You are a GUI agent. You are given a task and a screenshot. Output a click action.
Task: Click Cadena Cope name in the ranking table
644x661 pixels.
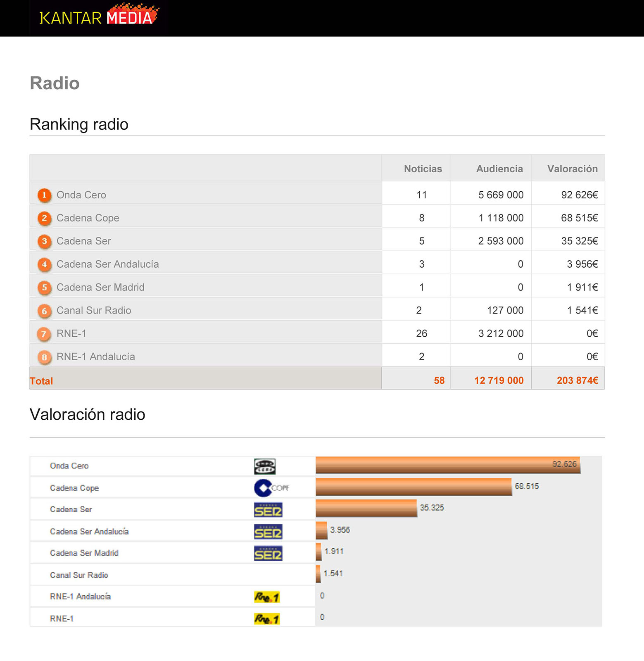coord(88,218)
